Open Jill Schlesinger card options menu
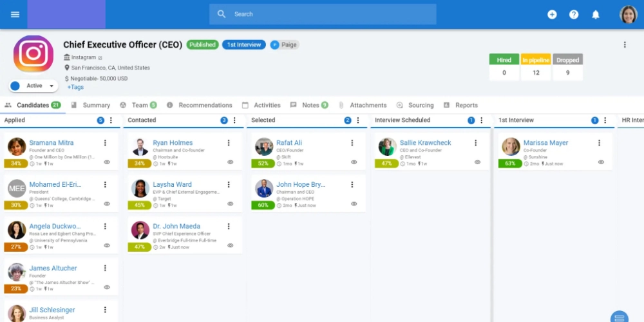 click(105, 310)
